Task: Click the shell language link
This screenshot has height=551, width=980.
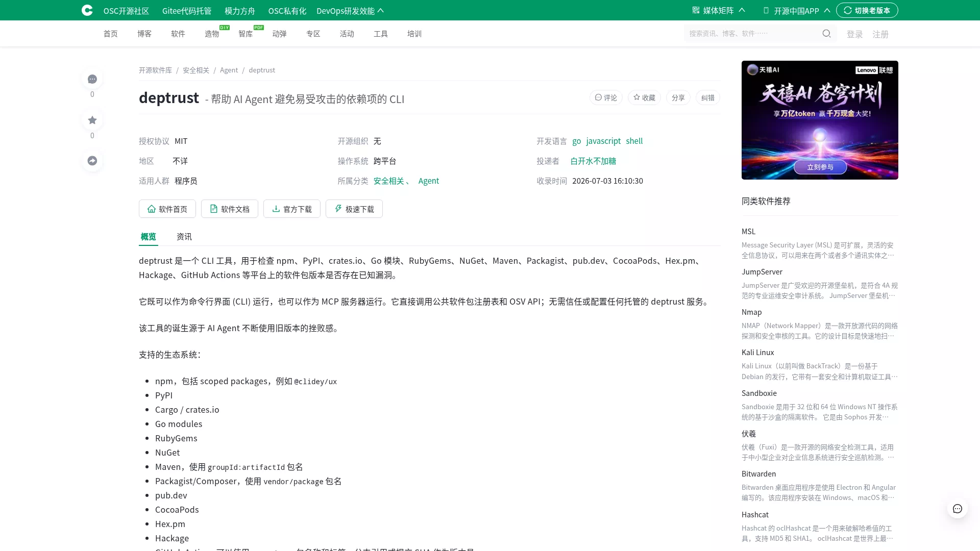Action: click(634, 141)
